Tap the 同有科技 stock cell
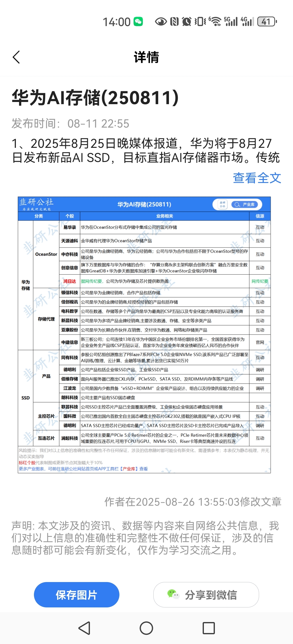Screen dimensions: 293x644 [x=70, y=358]
